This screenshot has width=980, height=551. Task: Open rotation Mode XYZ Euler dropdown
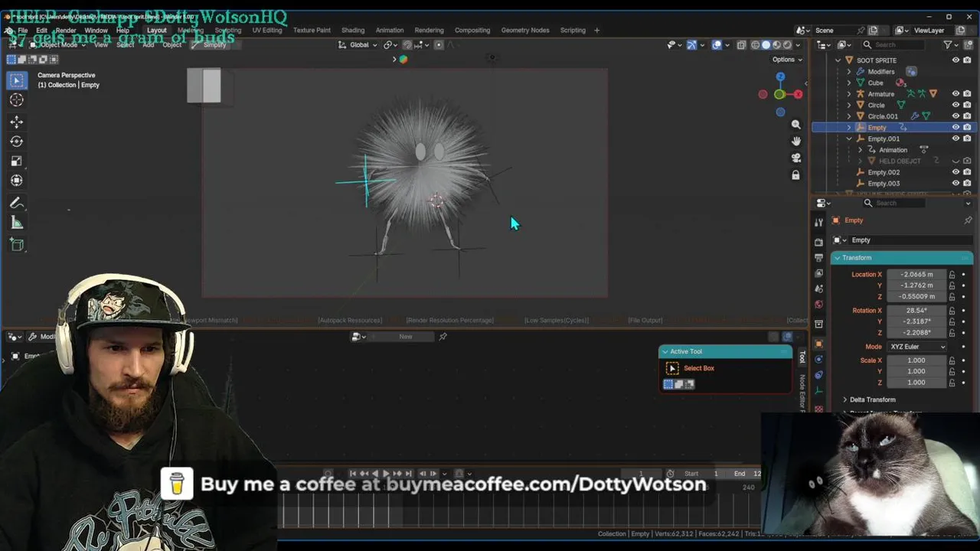917,347
